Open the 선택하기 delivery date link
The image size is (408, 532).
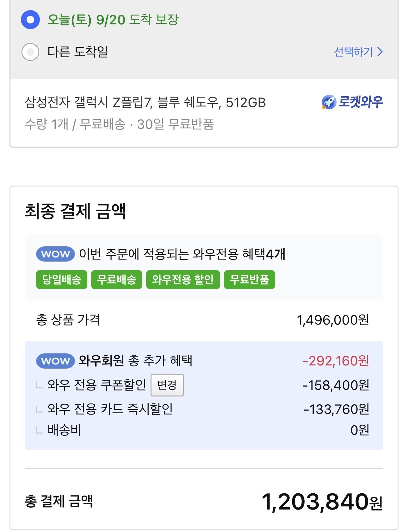click(x=354, y=52)
